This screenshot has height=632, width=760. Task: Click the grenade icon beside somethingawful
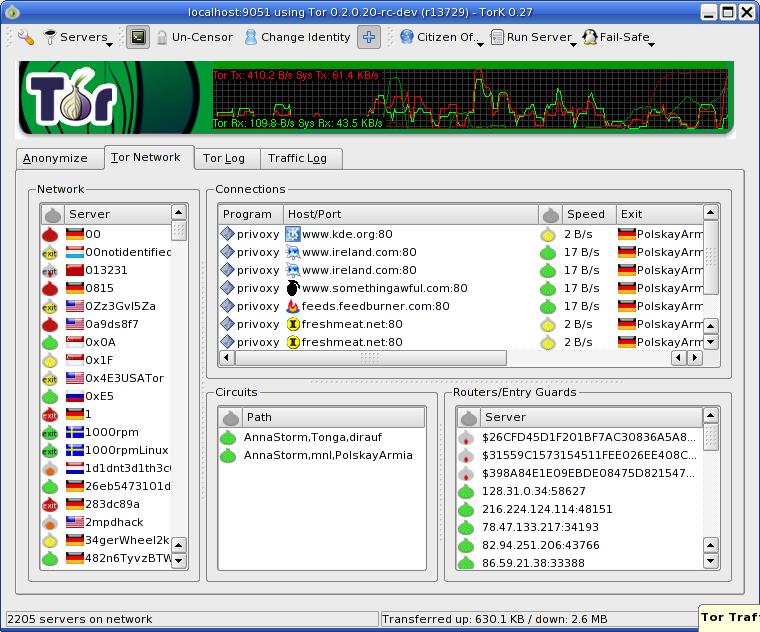293,288
